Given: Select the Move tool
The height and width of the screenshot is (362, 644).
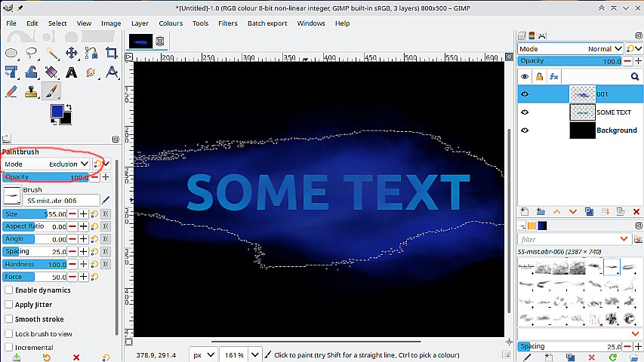Looking at the screenshot, I should click(x=72, y=53).
